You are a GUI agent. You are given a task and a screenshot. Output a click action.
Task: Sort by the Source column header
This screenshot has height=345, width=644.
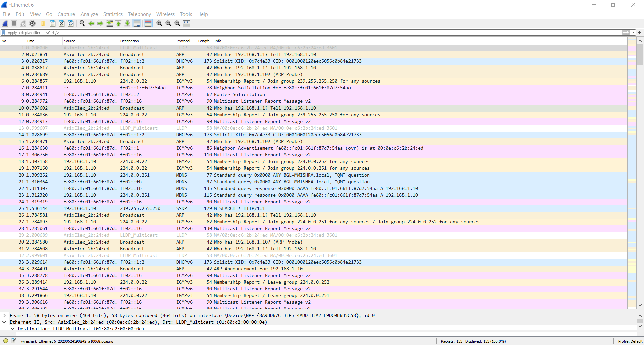(x=91, y=41)
